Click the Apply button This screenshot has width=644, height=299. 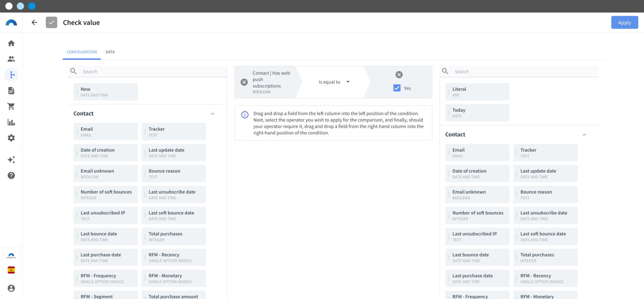point(625,23)
